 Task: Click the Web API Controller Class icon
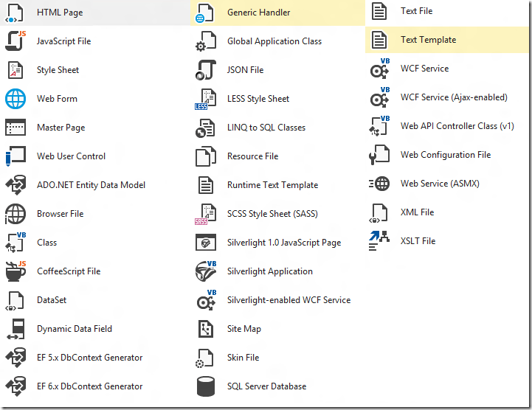tap(379, 126)
